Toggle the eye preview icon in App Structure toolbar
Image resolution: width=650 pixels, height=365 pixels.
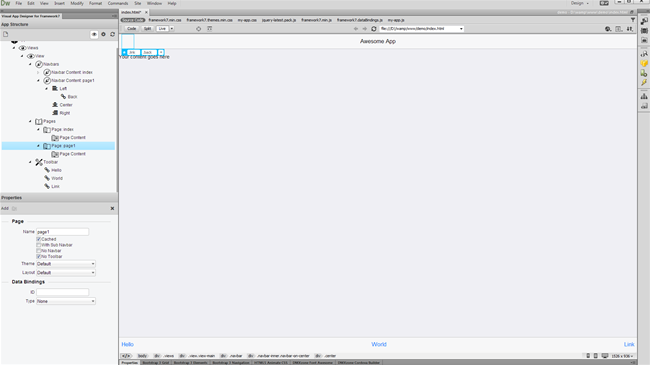pos(94,34)
